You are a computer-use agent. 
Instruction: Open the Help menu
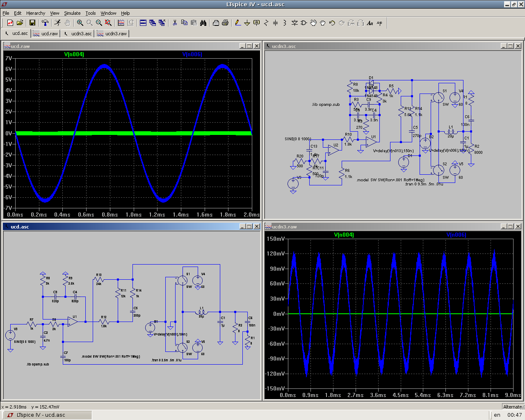[x=126, y=13]
